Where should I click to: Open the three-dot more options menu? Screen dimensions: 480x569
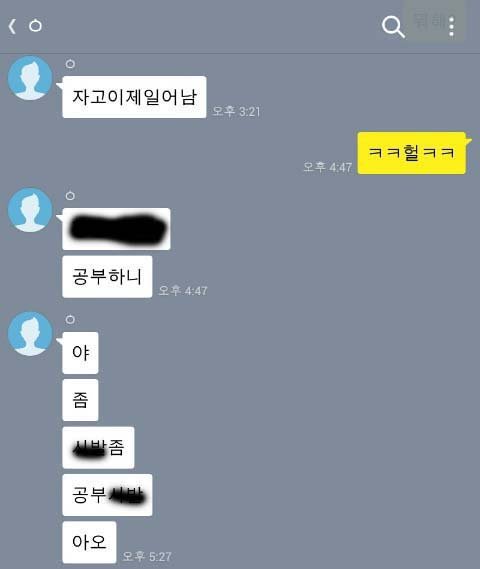pyautogui.click(x=451, y=27)
